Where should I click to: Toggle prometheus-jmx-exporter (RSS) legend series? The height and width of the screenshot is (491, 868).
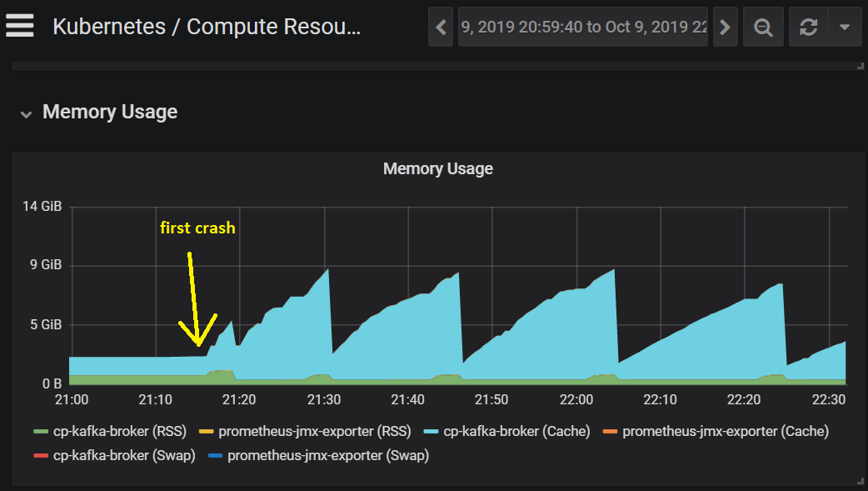tap(314, 431)
